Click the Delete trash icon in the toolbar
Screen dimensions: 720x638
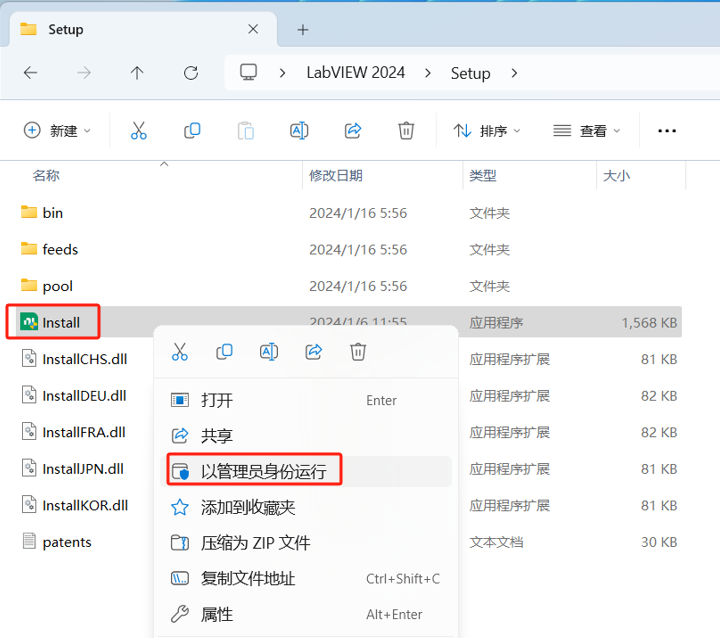406,131
